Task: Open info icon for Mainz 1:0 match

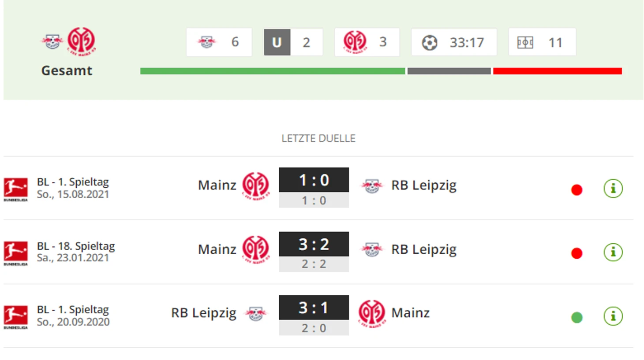Action: click(613, 189)
